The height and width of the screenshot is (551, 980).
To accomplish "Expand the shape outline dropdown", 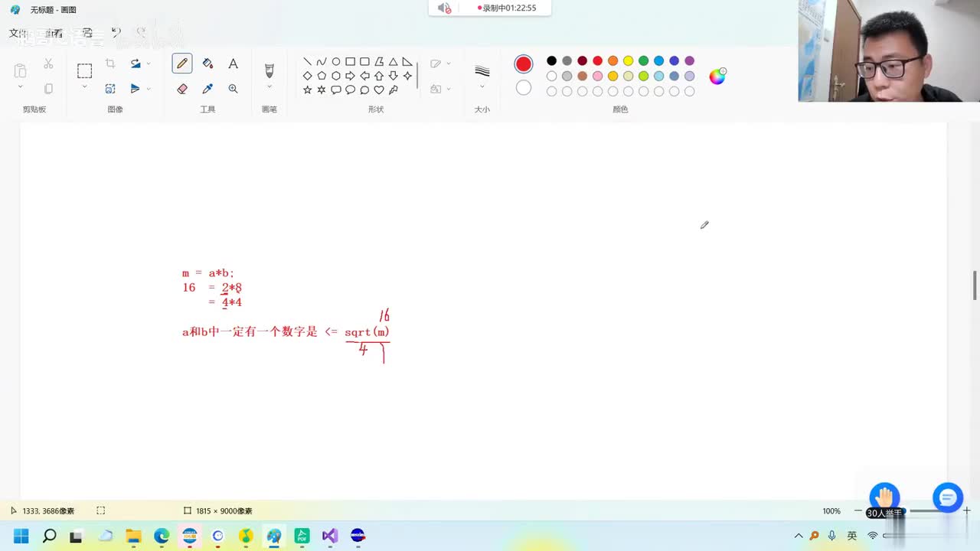I will (x=449, y=64).
